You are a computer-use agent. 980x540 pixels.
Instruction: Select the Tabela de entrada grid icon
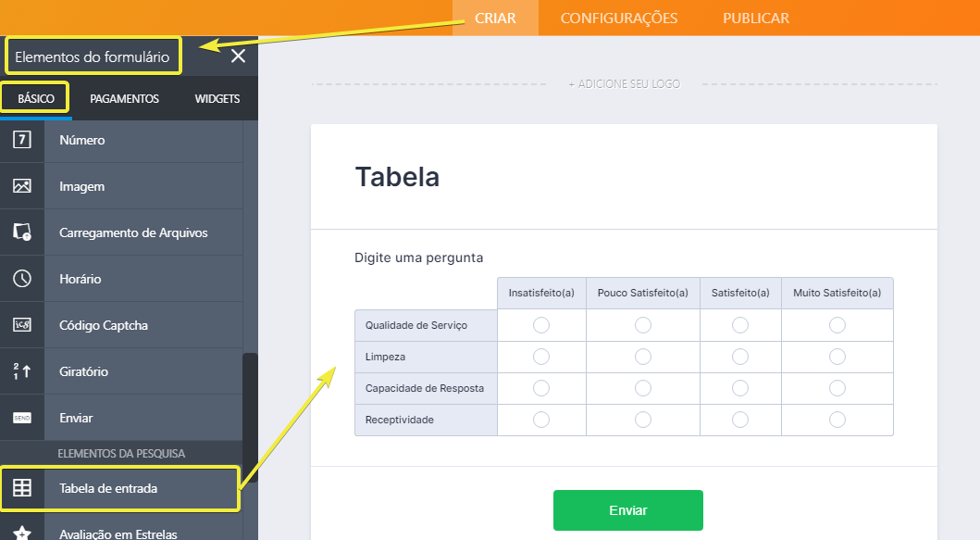coord(22,488)
